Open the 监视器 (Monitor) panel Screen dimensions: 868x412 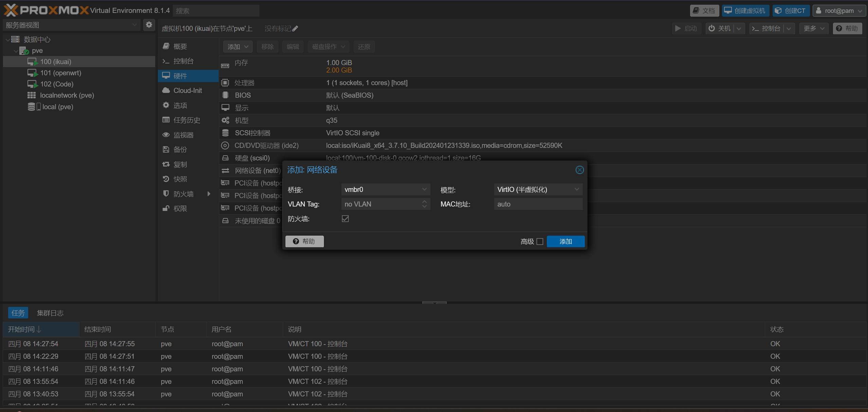(x=184, y=135)
